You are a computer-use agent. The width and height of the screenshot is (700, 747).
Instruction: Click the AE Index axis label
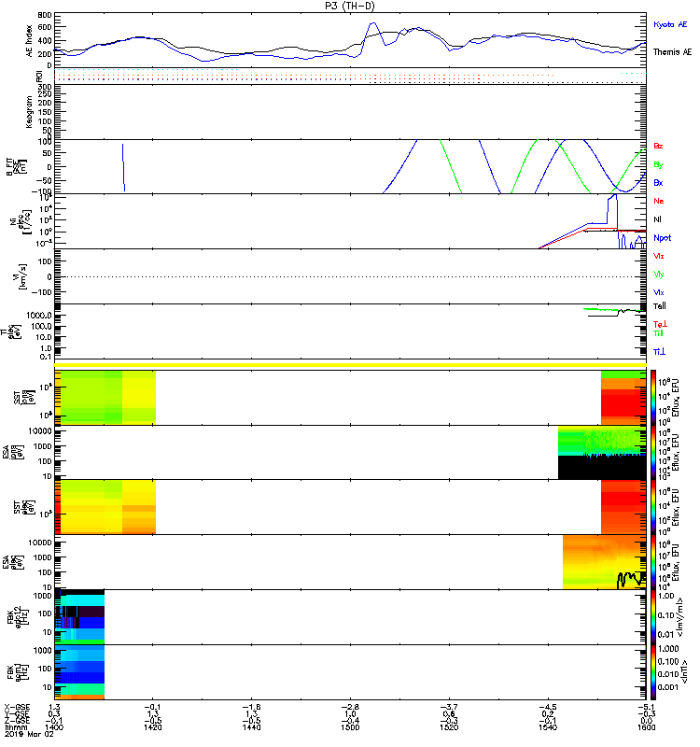coord(29,41)
